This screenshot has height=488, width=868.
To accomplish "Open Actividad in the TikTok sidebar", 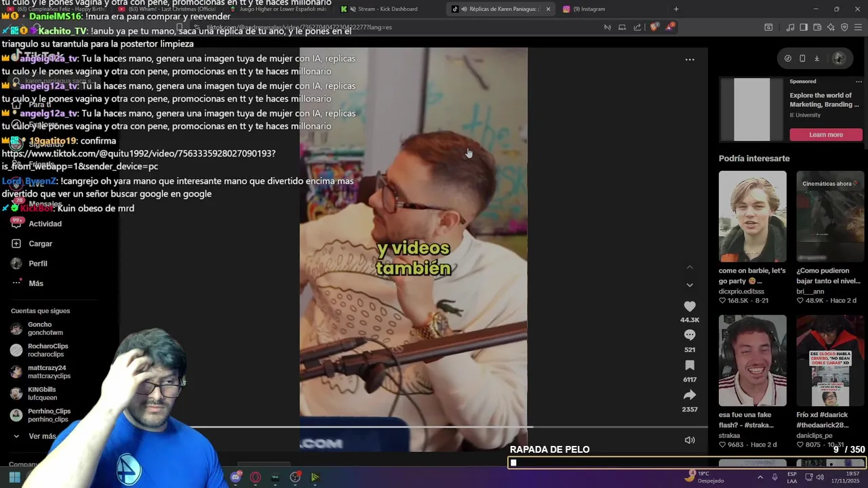I will pyautogui.click(x=45, y=224).
